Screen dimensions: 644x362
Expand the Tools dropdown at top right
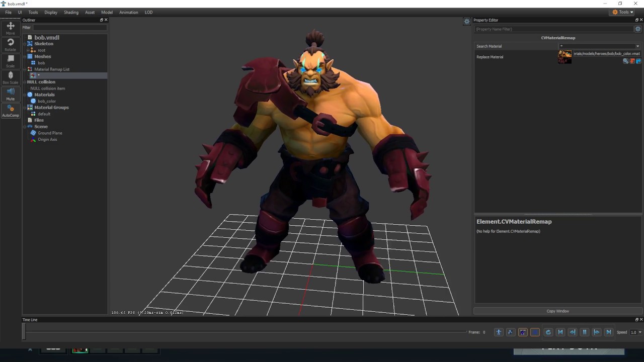[x=623, y=12]
